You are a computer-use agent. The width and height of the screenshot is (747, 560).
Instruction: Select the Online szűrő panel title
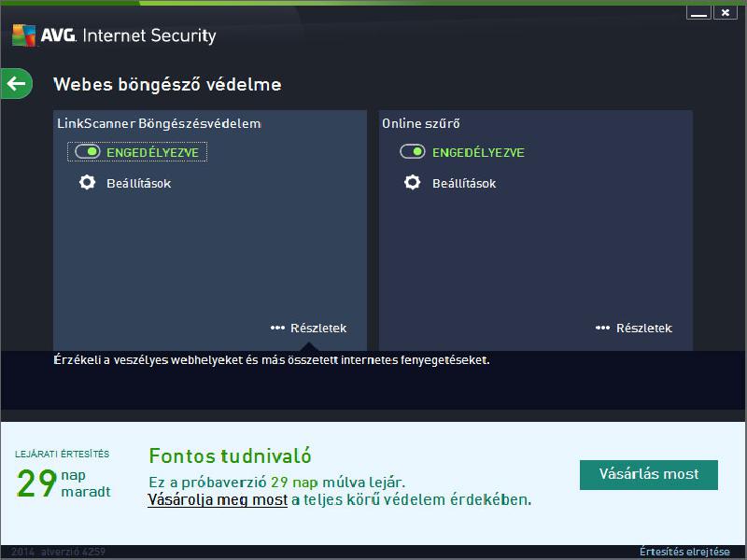pyautogui.click(x=421, y=123)
